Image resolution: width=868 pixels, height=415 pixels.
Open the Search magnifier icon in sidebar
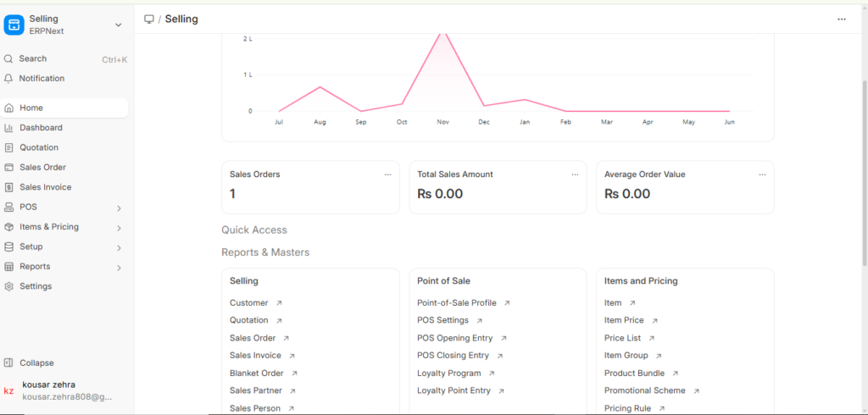[8, 59]
